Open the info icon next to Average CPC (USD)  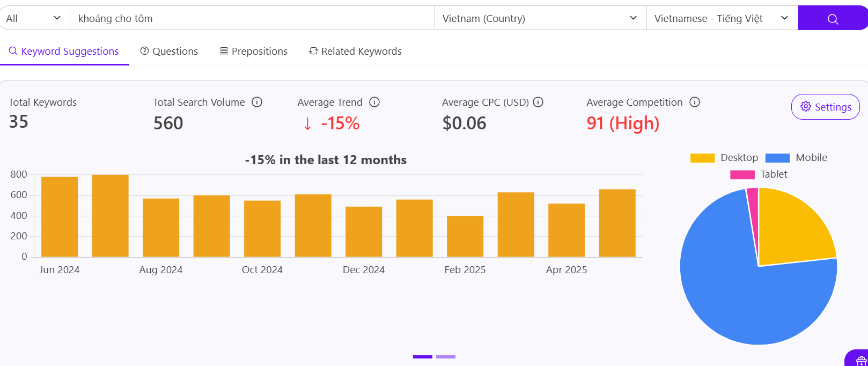538,102
